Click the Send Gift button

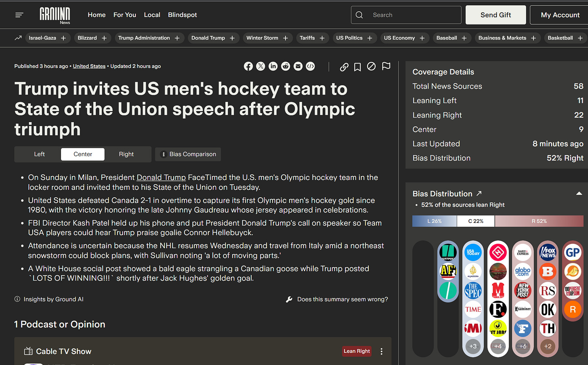click(496, 15)
